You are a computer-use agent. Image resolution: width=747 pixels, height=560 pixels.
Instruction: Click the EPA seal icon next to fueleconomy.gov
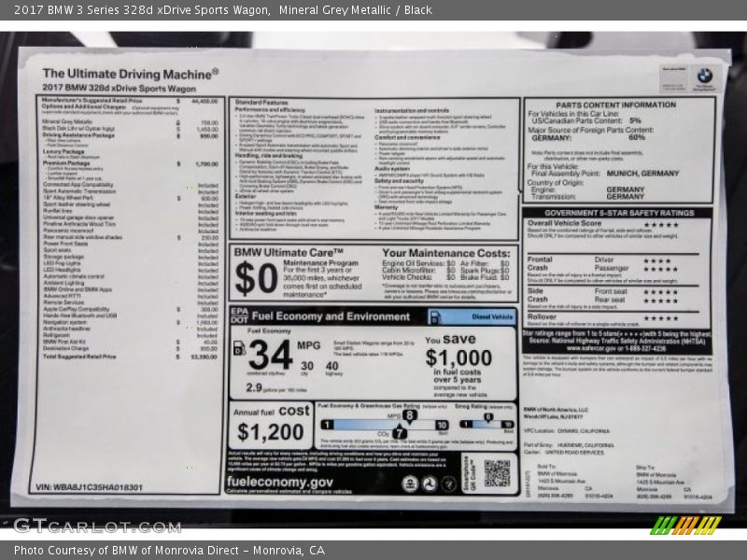[x=409, y=484]
